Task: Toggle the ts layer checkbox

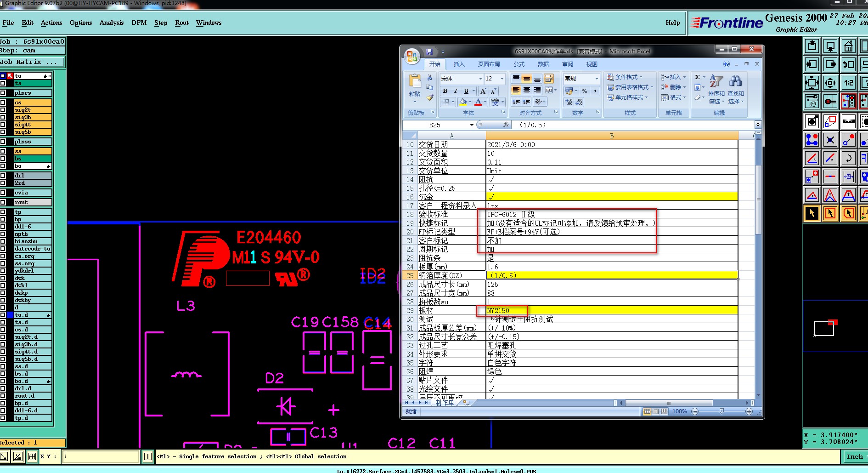Action: (x=3, y=83)
